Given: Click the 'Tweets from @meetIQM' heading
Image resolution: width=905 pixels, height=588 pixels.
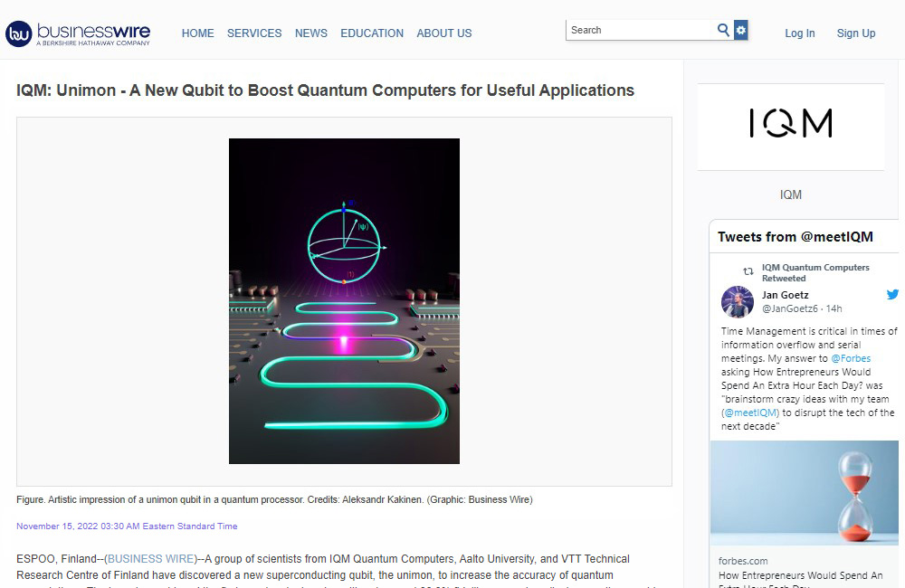Looking at the screenshot, I should 795,237.
